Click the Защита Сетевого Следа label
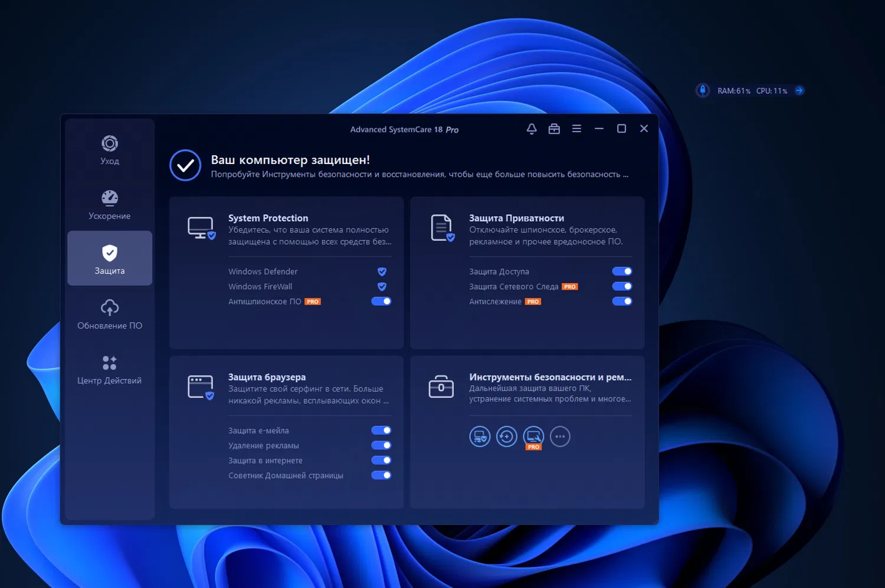The width and height of the screenshot is (885, 588). click(x=514, y=287)
